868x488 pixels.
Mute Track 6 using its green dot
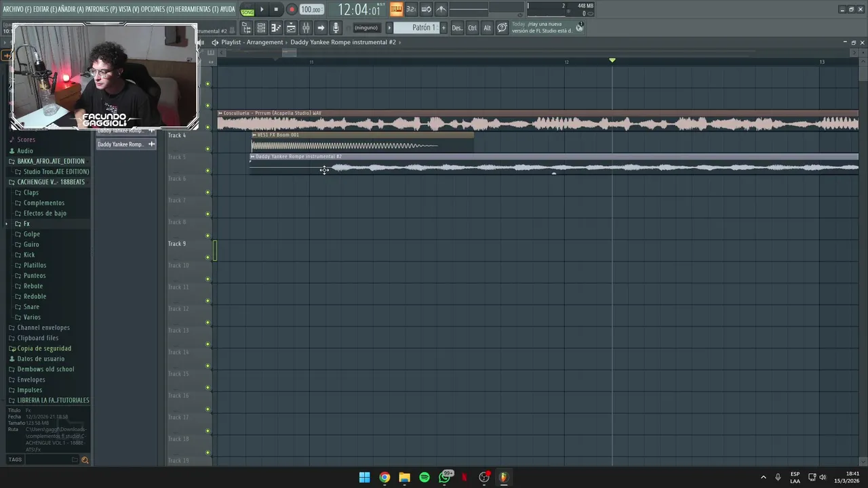pyautogui.click(x=208, y=192)
